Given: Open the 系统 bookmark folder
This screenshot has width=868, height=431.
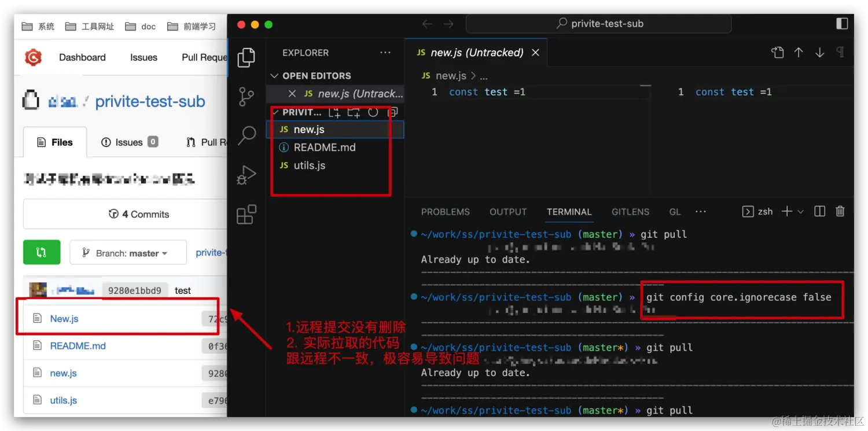Looking at the screenshot, I should [38, 26].
